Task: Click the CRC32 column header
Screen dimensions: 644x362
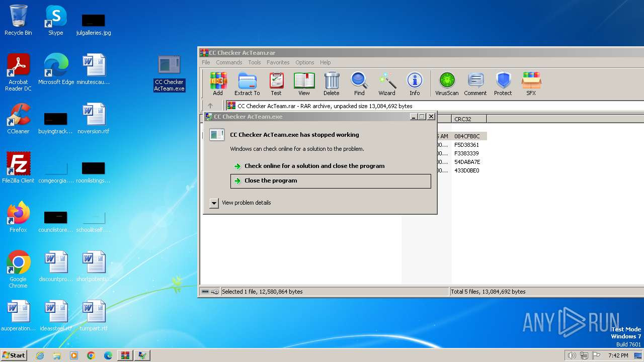Action: coord(469,119)
